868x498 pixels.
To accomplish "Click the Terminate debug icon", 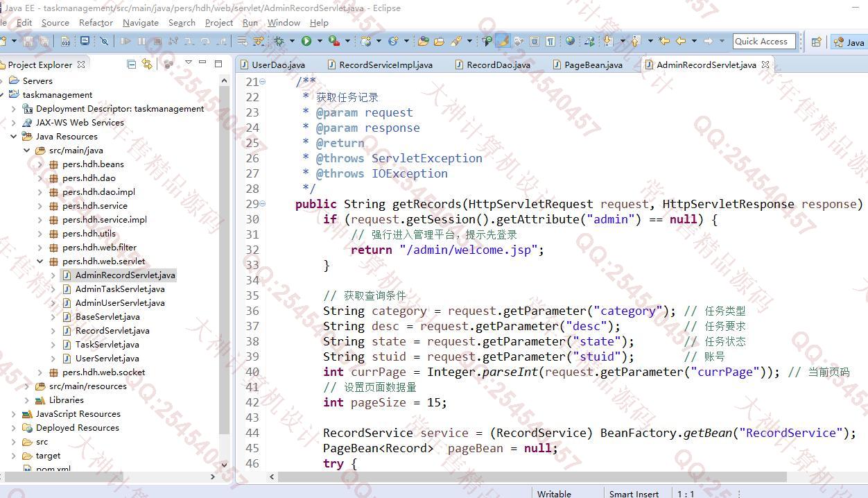I will 157,42.
